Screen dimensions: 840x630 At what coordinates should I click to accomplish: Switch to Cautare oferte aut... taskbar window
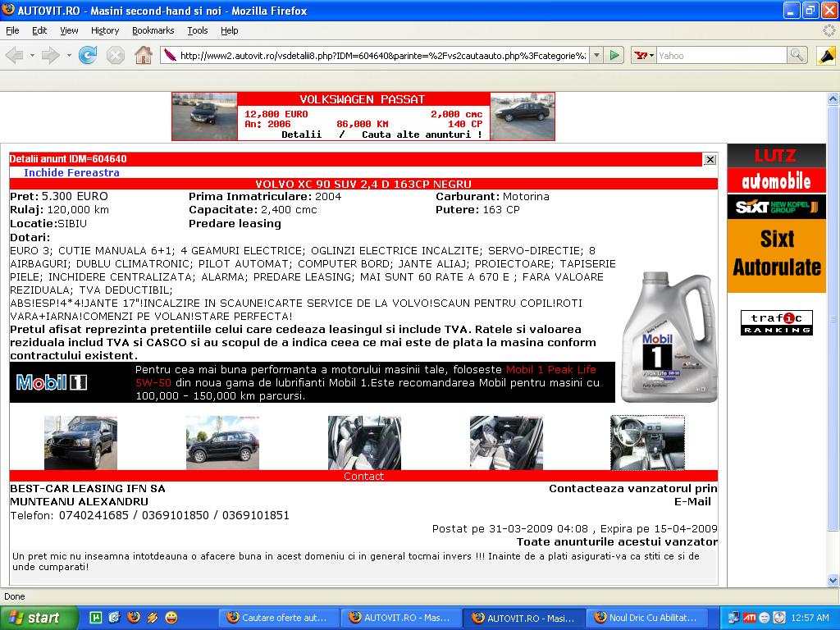pyautogui.click(x=281, y=618)
